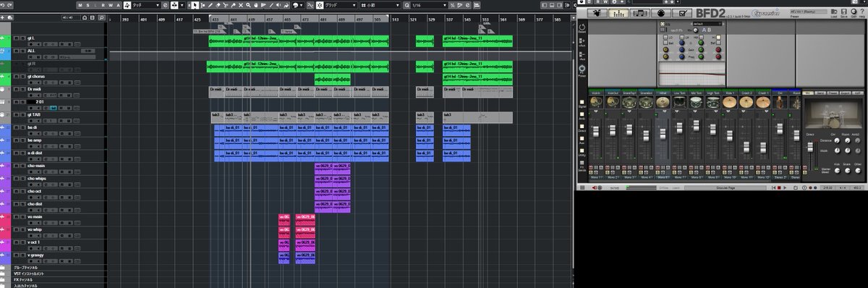Toggle BFD2 Amb view checkbox
Image resolution: width=868 pixels, height=288 pixels.
point(582,114)
